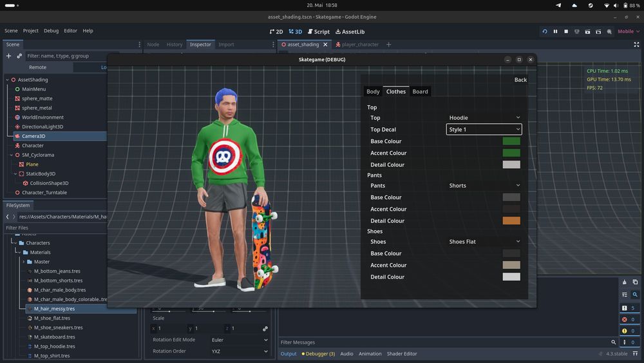The image size is (644, 363).
Task: Open the Inspector dock options menu dots
Action: (274, 44)
